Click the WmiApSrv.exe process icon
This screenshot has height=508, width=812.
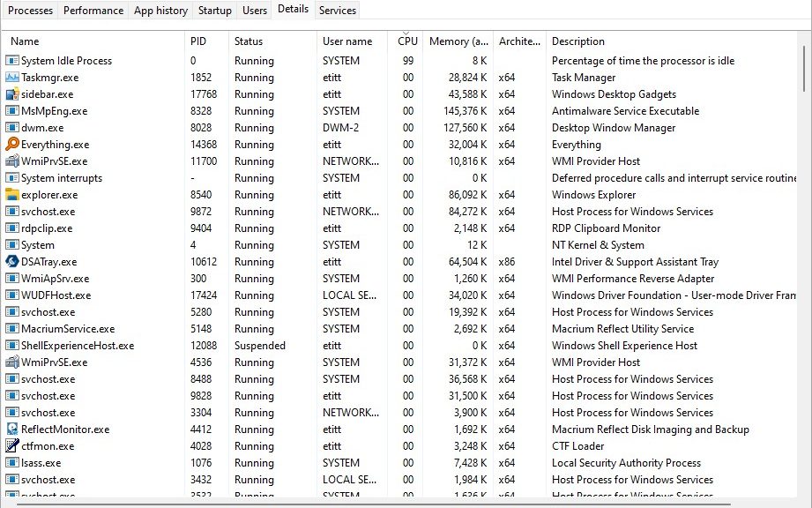pyautogui.click(x=12, y=279)
